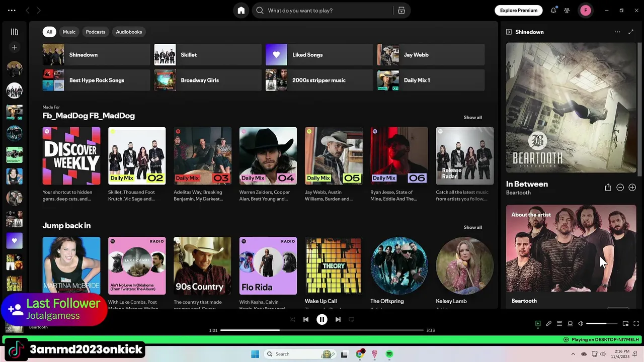
Task: Open the Jay Webb shortcut tile
Action: (x=431, y=55)
